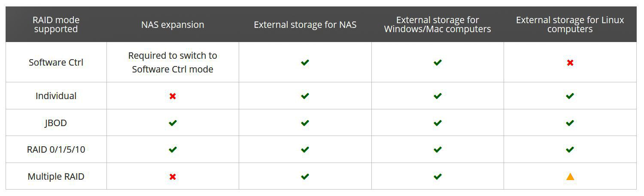This screenshot has height=196, width=644.
Task: Click check for RAID 0/1/5/10 Linux computers
Action: (x=570, y=150)
